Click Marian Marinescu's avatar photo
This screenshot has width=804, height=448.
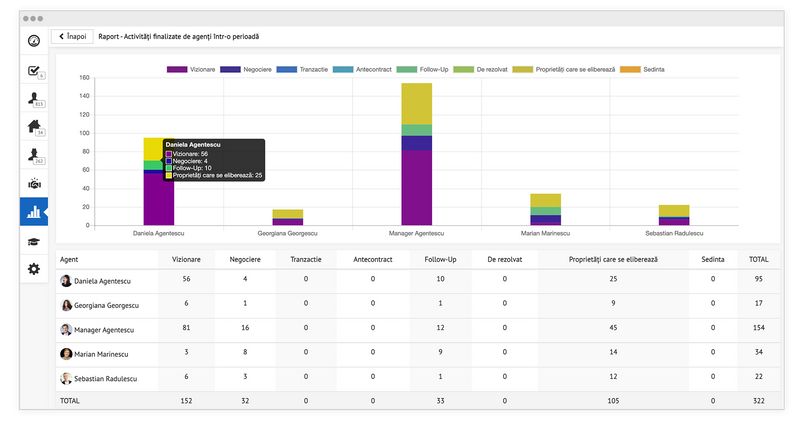tap(66, 354)
